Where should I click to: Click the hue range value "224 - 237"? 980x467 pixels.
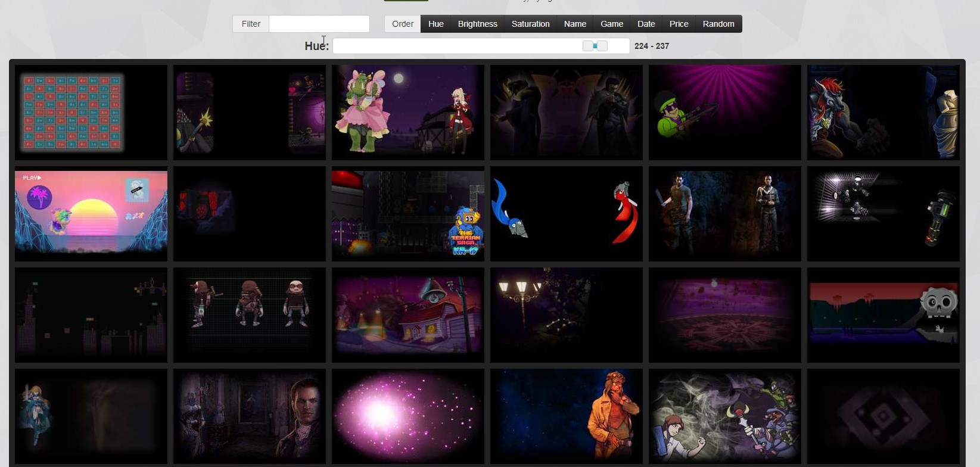point(652,46)
